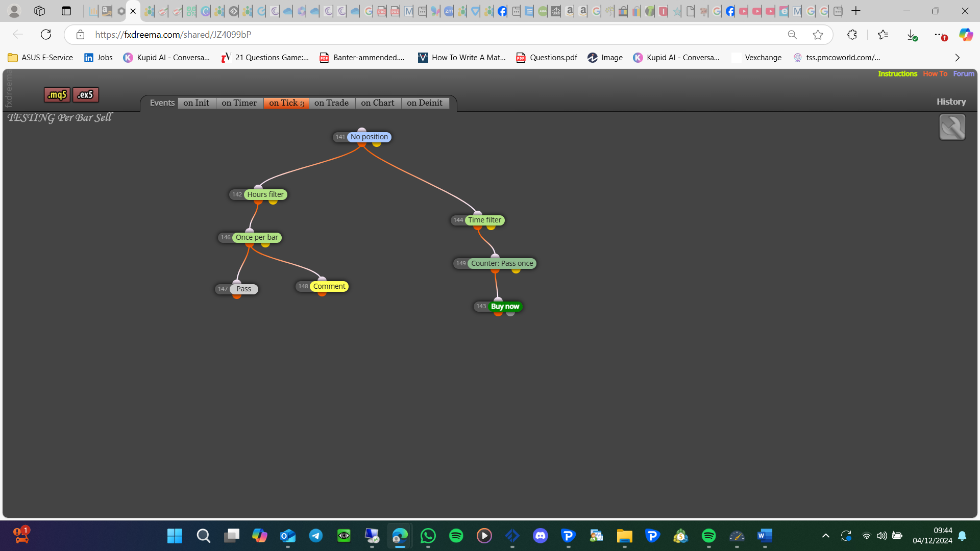This screenshot has width=980, height=551.
Task: Open browser Settings and more menu
Action: point(940,35)
